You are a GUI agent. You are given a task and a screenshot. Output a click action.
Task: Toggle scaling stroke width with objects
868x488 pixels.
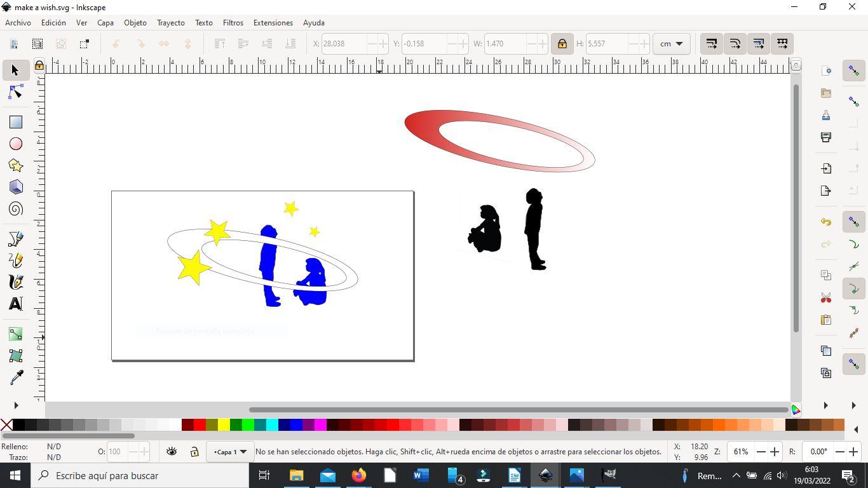click(712, 44)
